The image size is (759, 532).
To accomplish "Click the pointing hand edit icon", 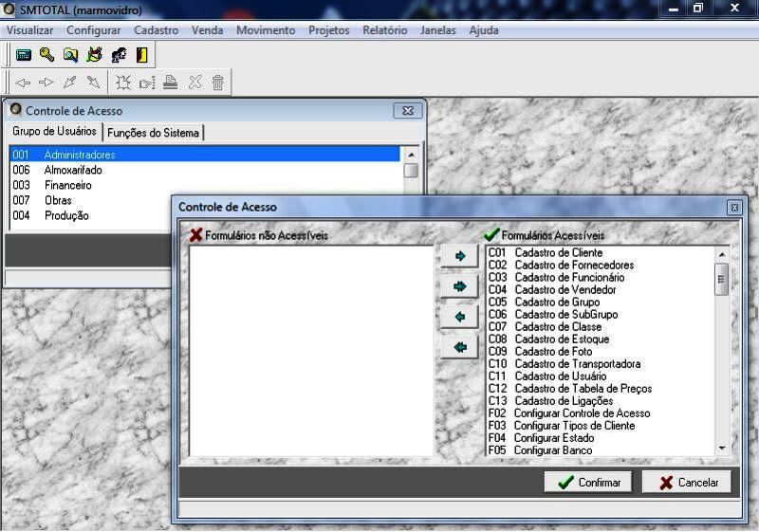I will [x=147, y=83].
